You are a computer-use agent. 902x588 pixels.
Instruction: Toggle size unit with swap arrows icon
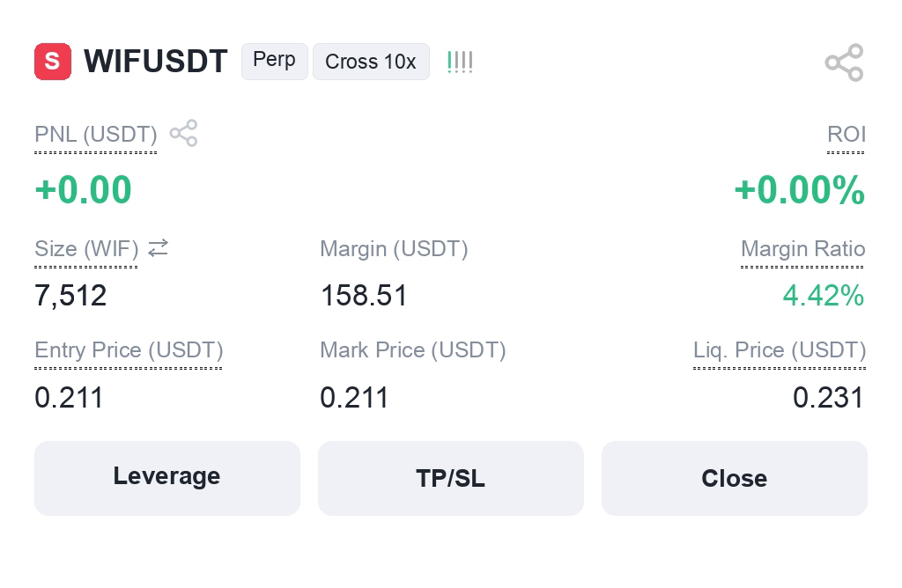click(159, 248)
